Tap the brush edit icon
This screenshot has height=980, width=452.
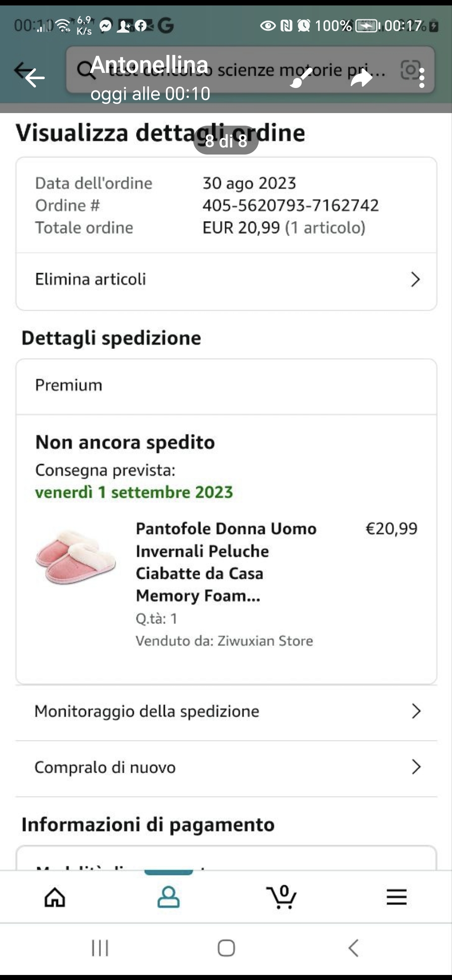tap(301, 78)
